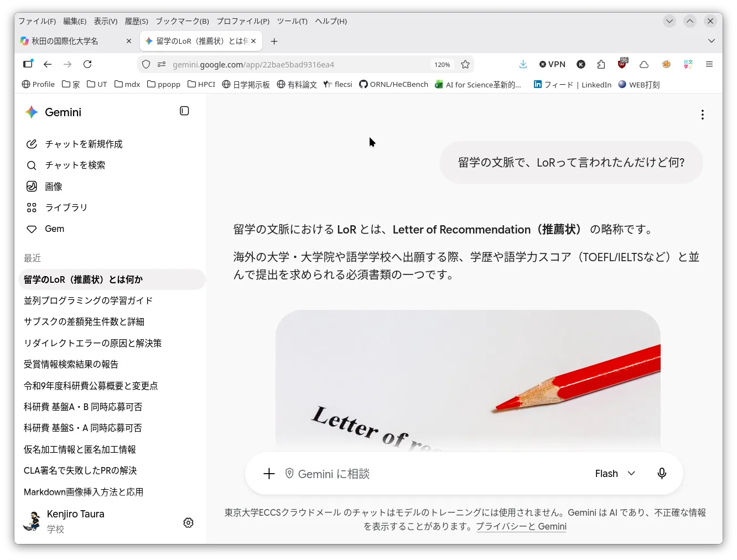The width and height of the screenshot is (737, 560).
Task: Open the 履歴(S) menu
Action: point(136,21)
